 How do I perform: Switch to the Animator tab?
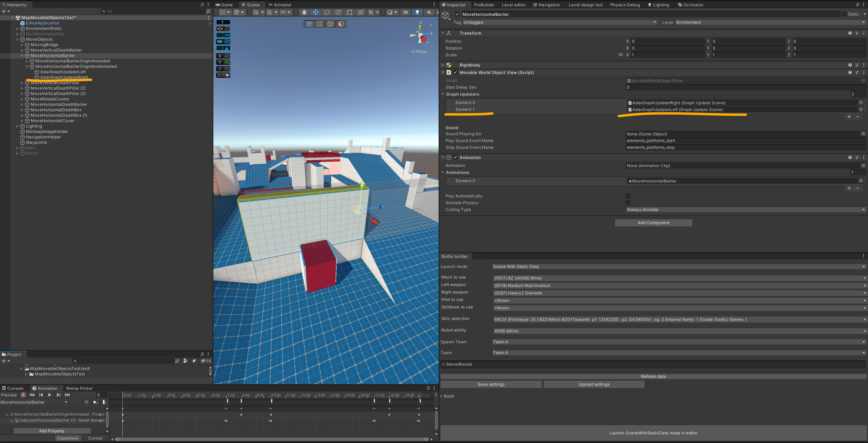[x=280, y=5]
